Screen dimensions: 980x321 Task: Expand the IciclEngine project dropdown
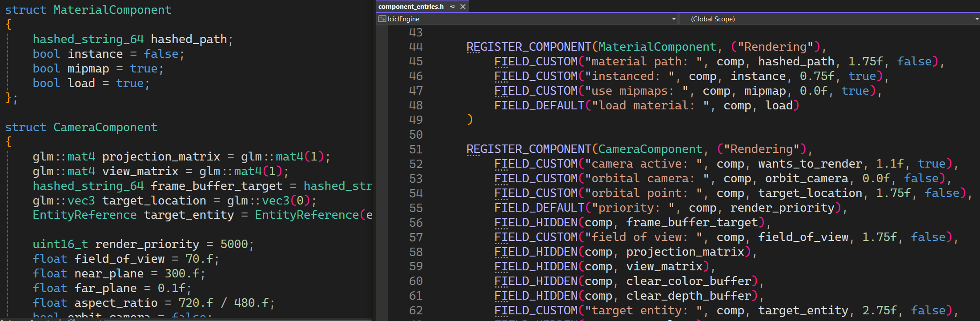[x=674, y=19]
